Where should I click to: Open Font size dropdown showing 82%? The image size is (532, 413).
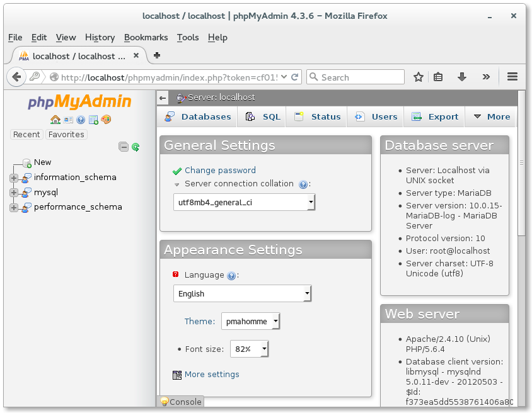249,349
